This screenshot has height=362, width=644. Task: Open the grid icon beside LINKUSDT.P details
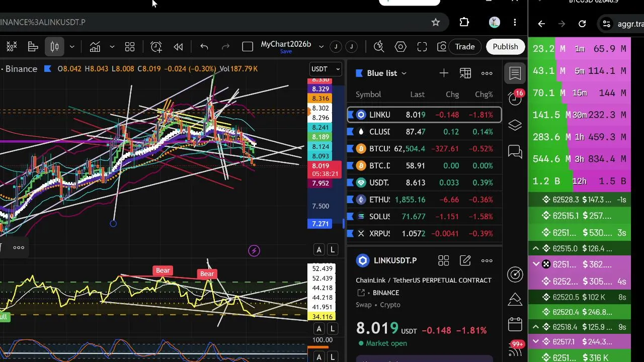[x=443, y=260]
